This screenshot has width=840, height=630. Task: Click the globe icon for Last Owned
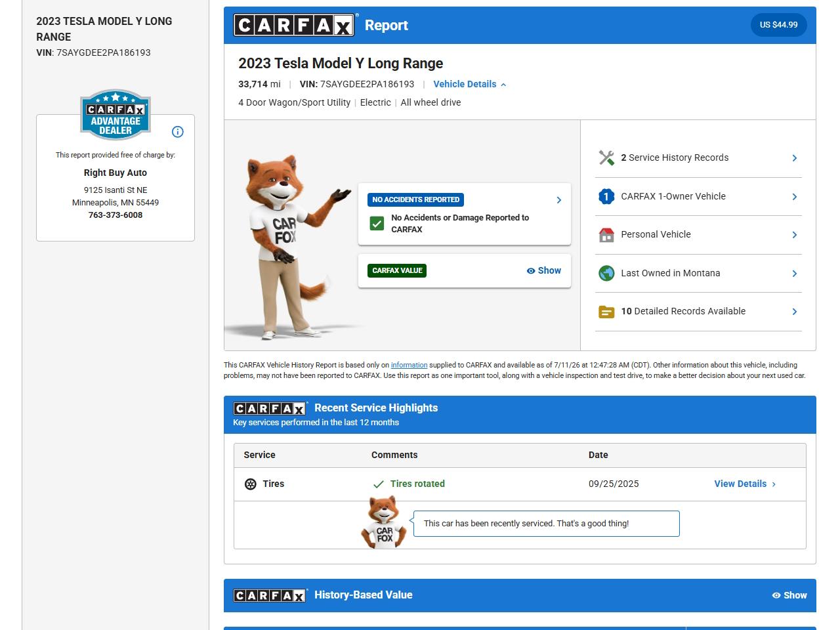coord(606,273)
